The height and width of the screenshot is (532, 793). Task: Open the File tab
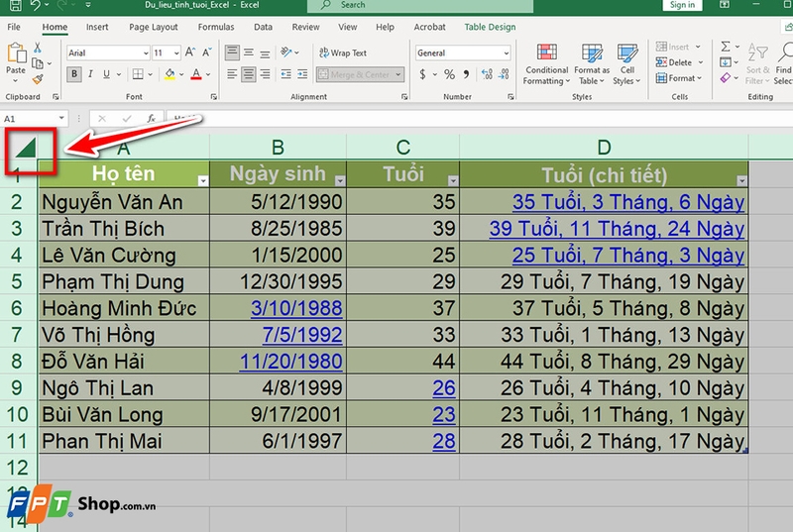[14, 27]
